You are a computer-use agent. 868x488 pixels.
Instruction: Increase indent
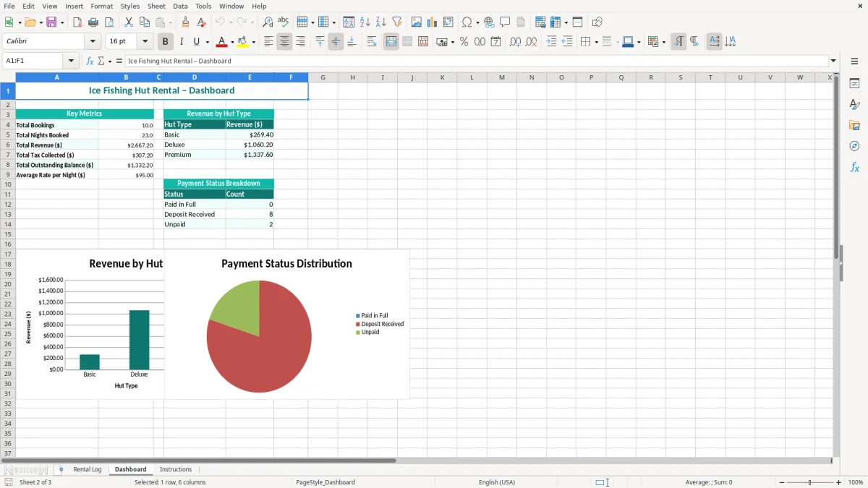point(551,42)
